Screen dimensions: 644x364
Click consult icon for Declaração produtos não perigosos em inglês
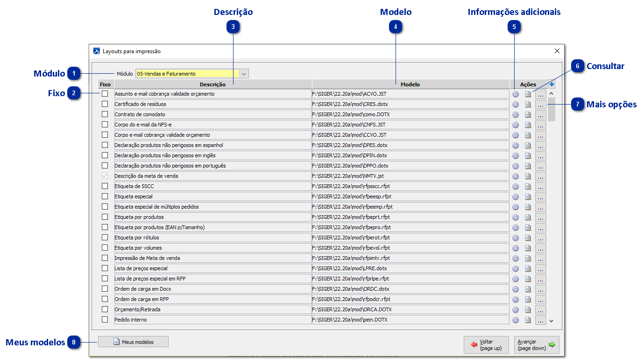[x=528, y=156]
